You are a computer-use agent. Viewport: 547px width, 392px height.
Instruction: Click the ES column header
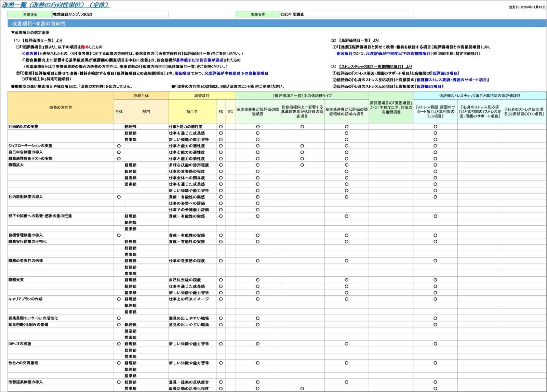[x=221, y=112]
